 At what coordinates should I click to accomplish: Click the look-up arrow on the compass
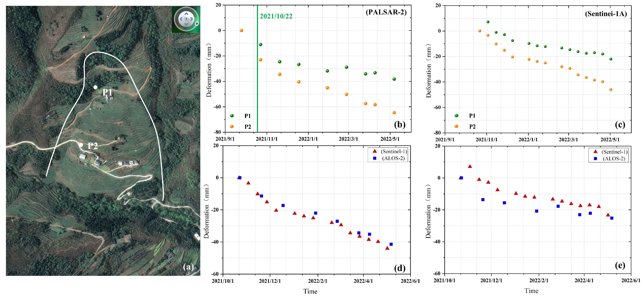tap(186, 14)
